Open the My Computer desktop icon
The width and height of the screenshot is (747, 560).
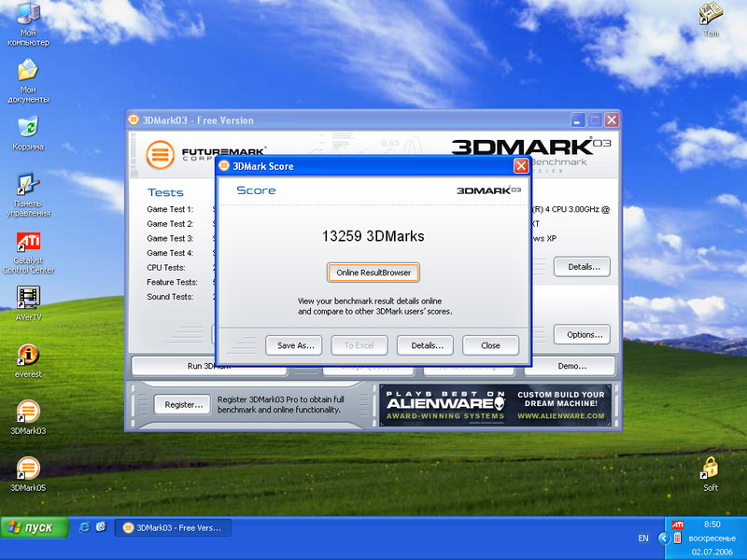tap(28, 24)
